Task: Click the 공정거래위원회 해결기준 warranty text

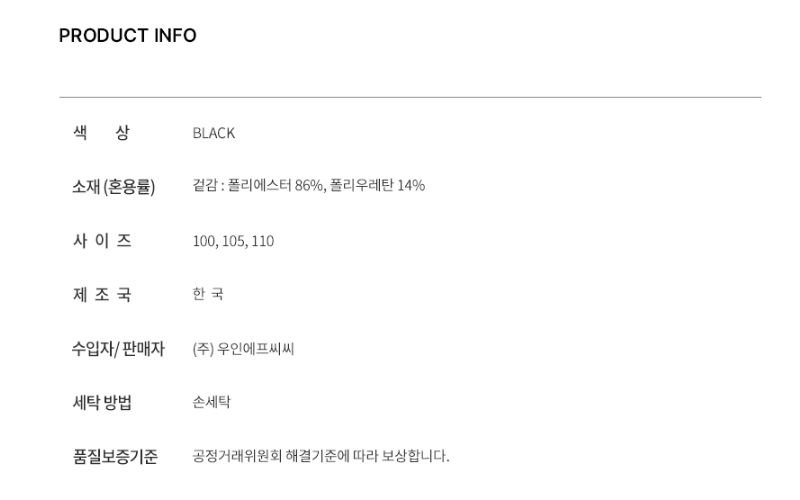Action: (279, 457)
